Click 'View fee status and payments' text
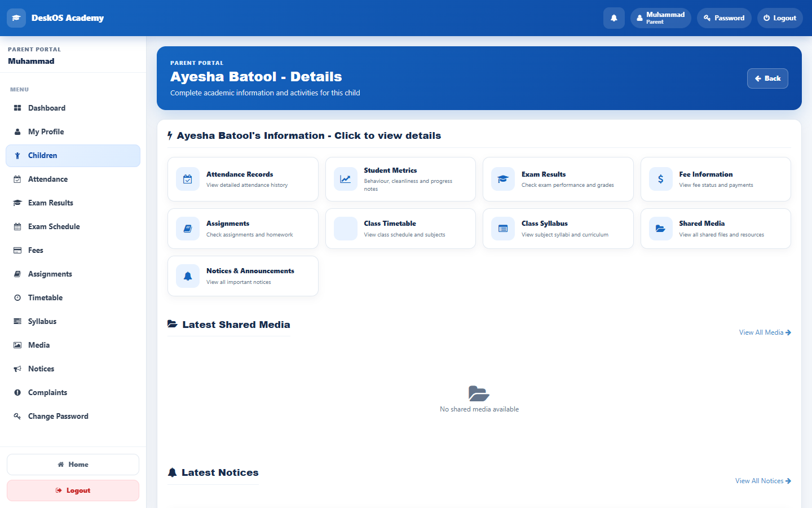The width and height of the screenshot is (812, 508). [716, 185]
